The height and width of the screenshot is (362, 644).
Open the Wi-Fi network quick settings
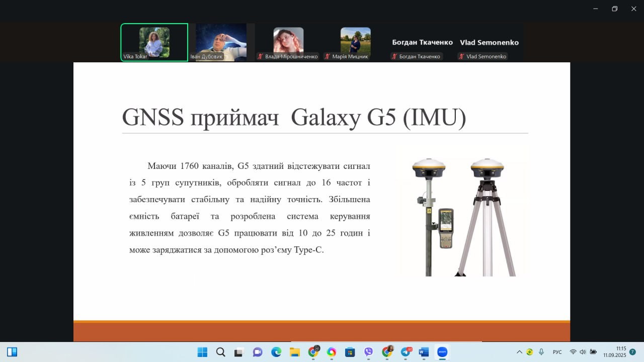click(573, 352)
